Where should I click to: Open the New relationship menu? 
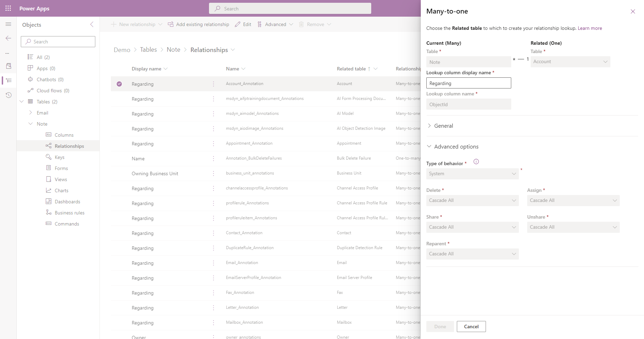pyautogui.click(x=137, y=24)
